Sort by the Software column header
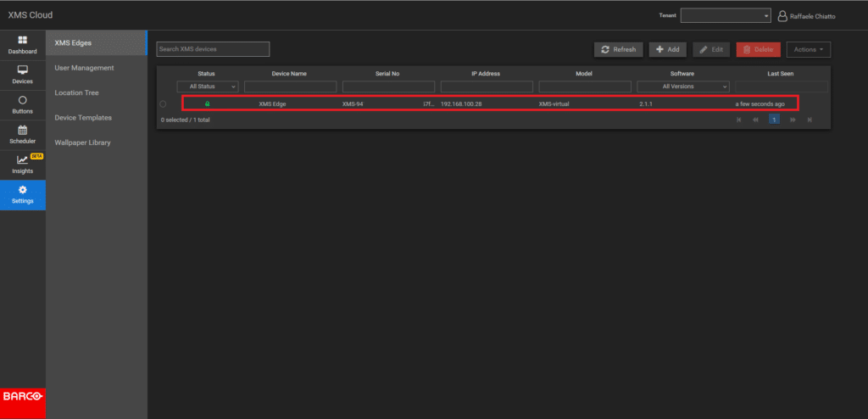 (682, 74)
